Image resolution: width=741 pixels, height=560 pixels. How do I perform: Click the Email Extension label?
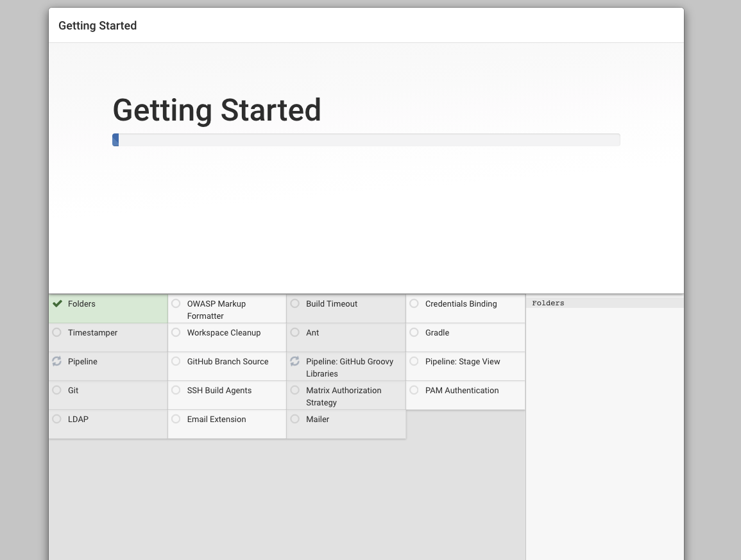tap(216, 419)
